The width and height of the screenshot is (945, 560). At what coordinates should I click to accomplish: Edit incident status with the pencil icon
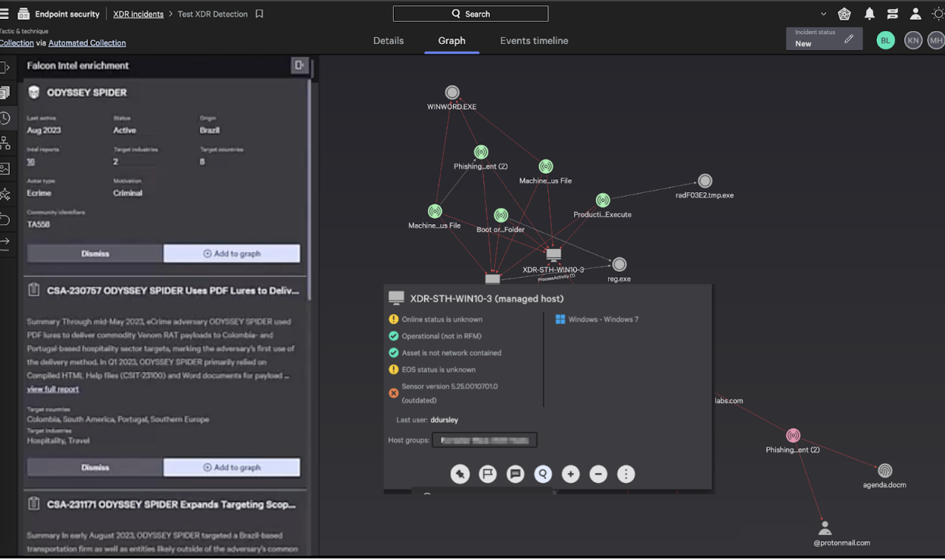849,39
